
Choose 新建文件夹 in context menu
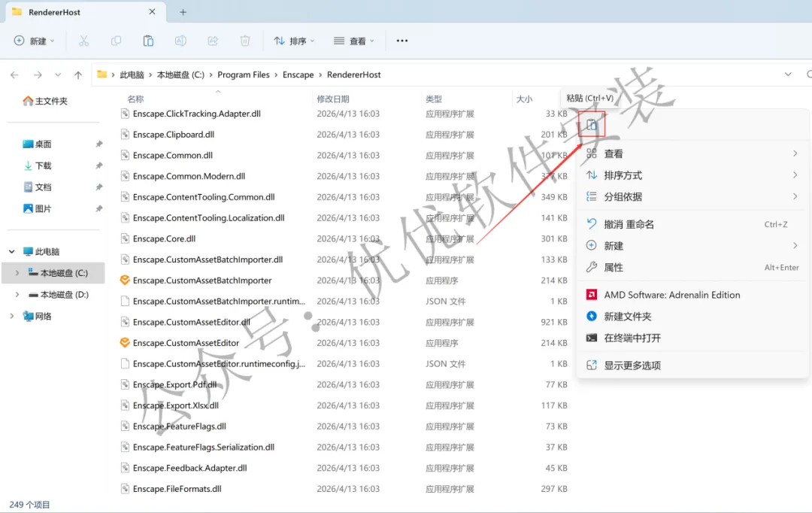692,317
